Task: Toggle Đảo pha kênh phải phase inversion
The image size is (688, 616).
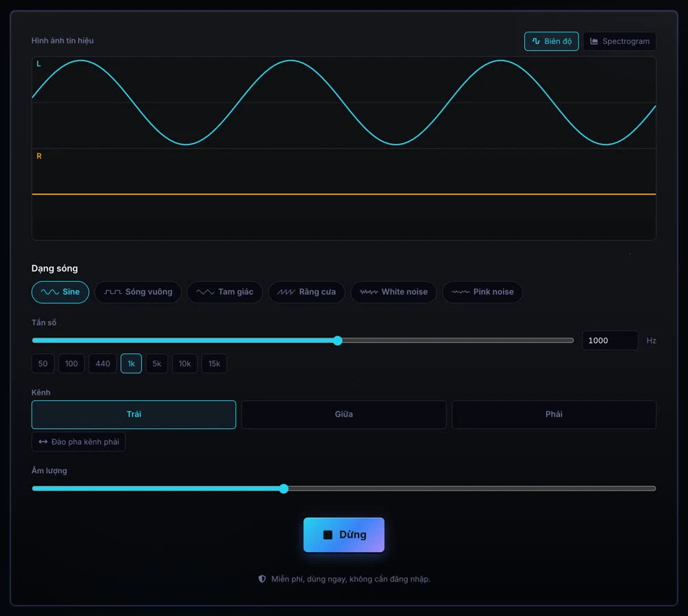Action: tap(78, 442)
